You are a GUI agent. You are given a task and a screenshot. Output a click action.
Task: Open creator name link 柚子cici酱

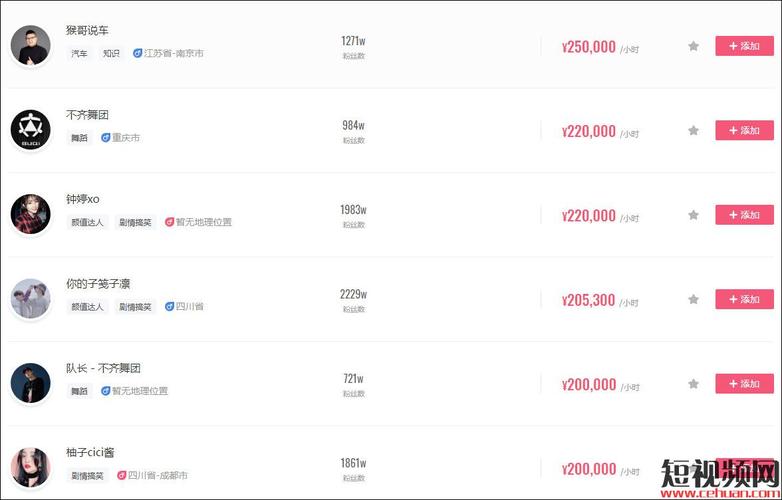point(90,453)
